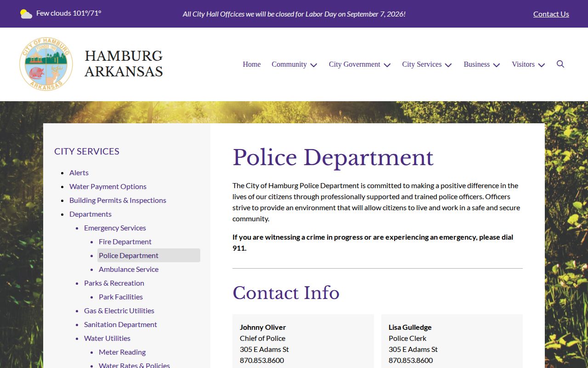Viewport: 588px width, 368px height.
Task: Open Building Permits & Inspections link
Action: pyautogui.click(x=118, y=200)
